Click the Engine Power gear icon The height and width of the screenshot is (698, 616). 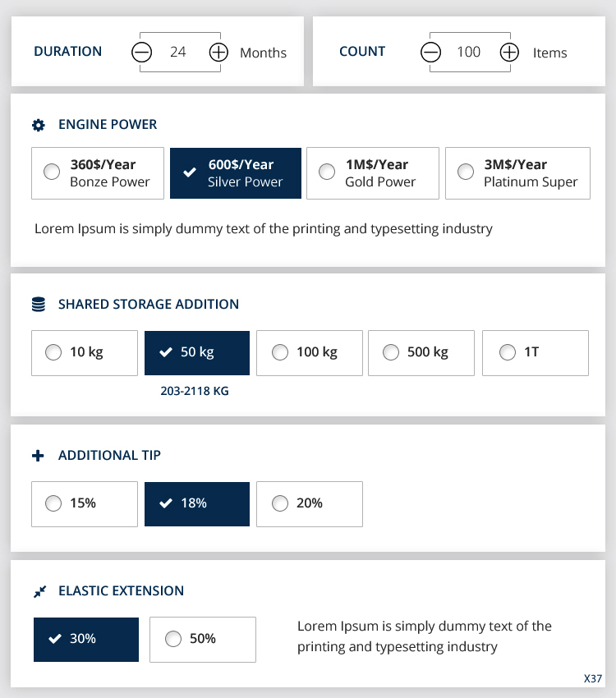[x=38, y=125]
